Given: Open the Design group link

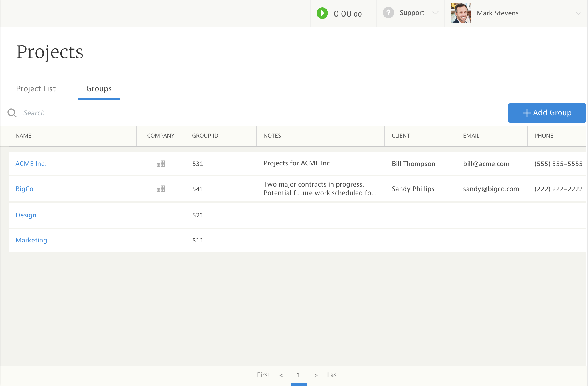Looking at the screenshot, I should click(26, 215).
